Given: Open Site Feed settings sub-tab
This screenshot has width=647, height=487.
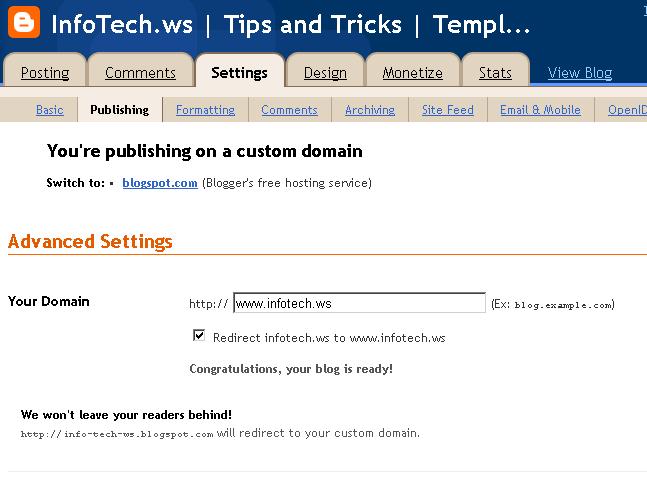Looking at the screenshot, I should coord(448,110).
